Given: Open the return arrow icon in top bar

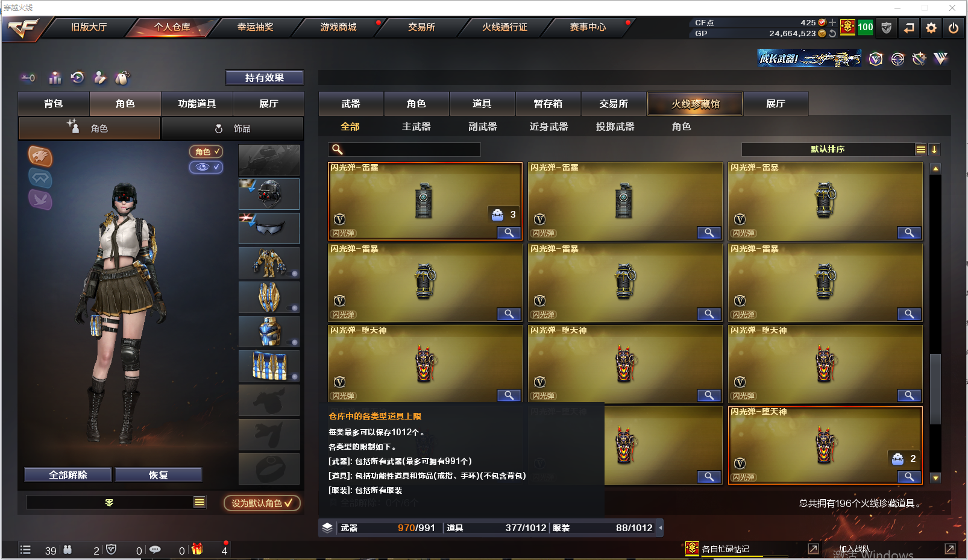Looking at the screenshot, I should 909,28.
